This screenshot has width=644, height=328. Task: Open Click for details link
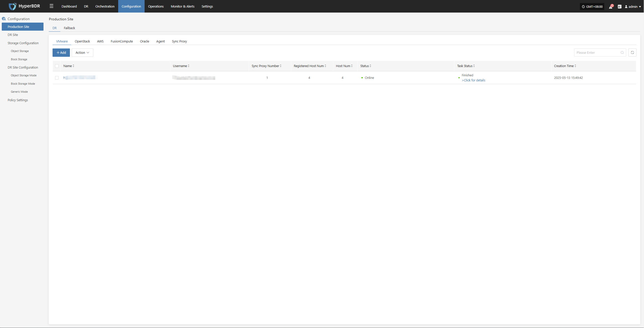click(x=474, y=80)
